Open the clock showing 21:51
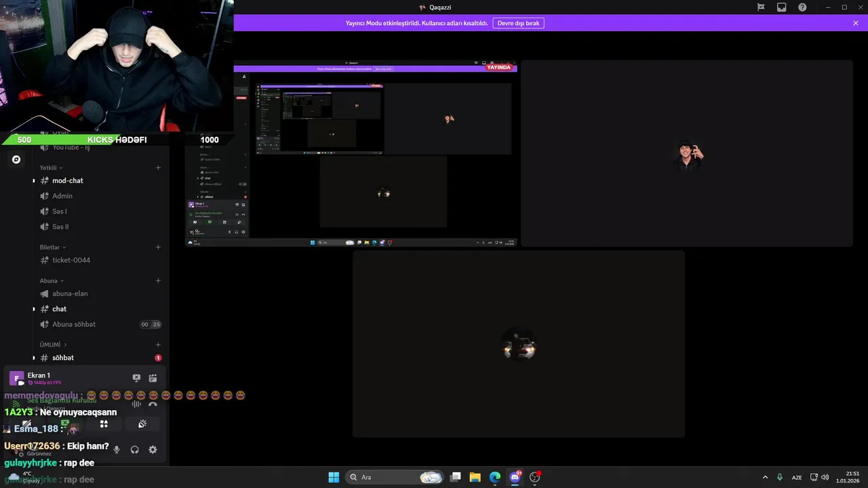The image size is (868, 488). [848, 477]
